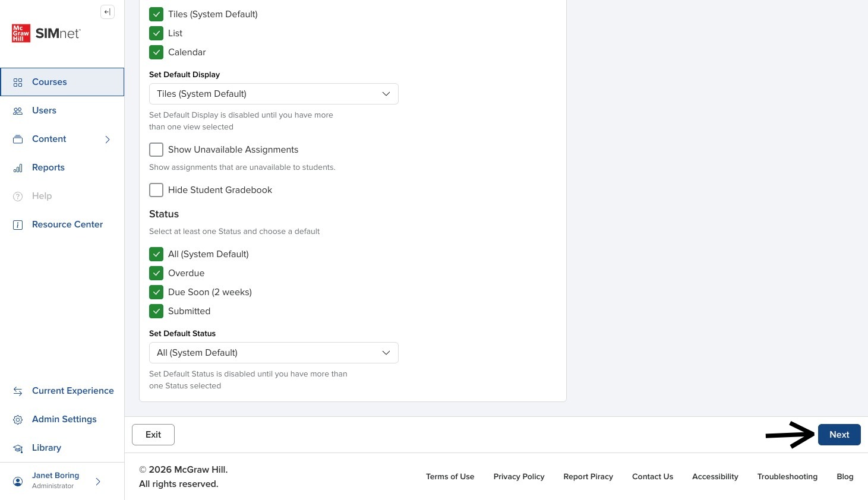
Task: Click the Resource Center info icon
Action: [x=18, y=225]
